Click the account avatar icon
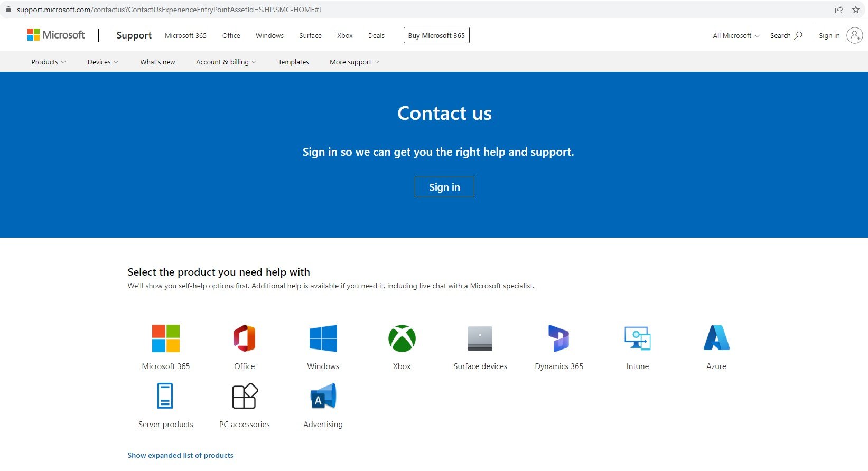868x471 pixels. click(854, 35)
